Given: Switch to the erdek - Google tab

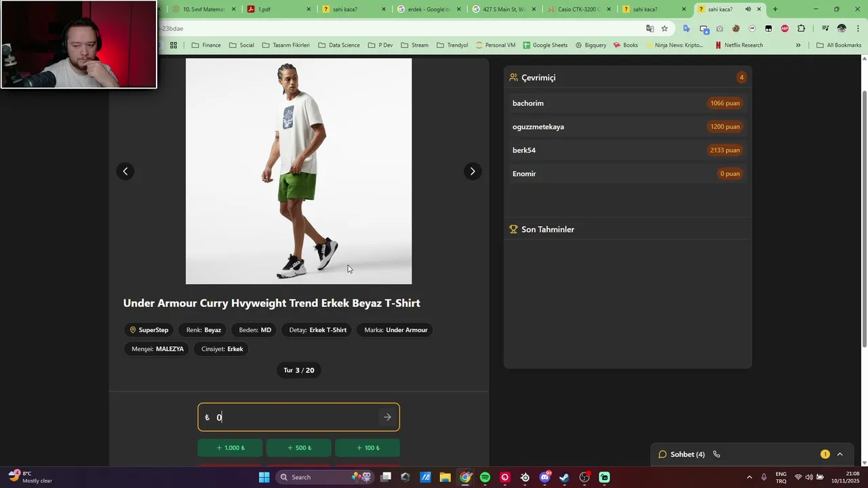Looking at the screenshot, I should pyautogui.click(x=427, y=9).
